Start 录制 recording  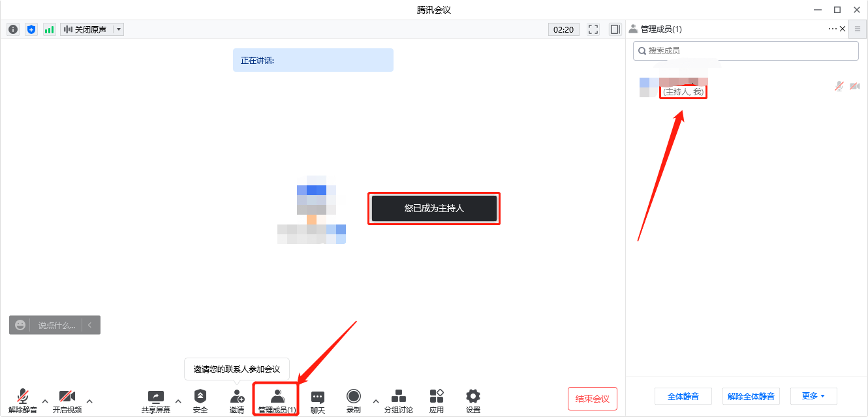tap(354, 401)
